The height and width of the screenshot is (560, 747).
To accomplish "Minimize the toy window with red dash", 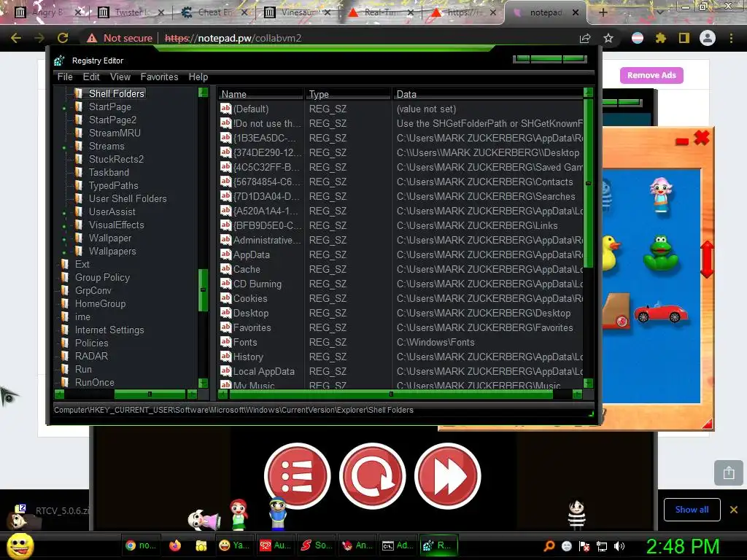I will click(x=682, y=141).
